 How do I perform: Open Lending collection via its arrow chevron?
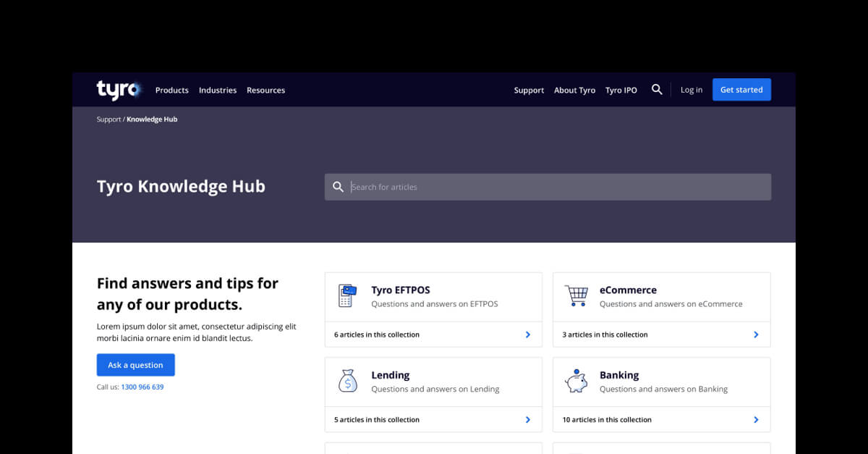[528, 419]
